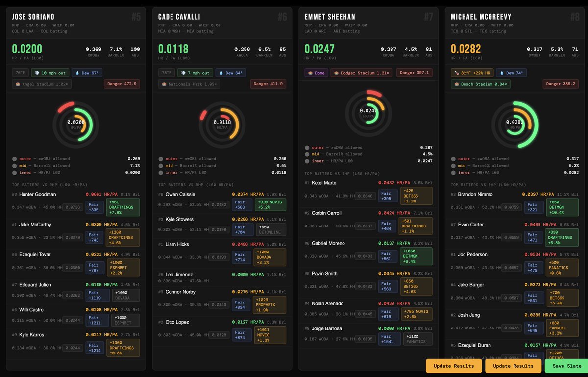Click the 0.0736 chip under Hunter Goodman
Image resolution: width=588 pixels, height=377 pixels.
(73, 207)
